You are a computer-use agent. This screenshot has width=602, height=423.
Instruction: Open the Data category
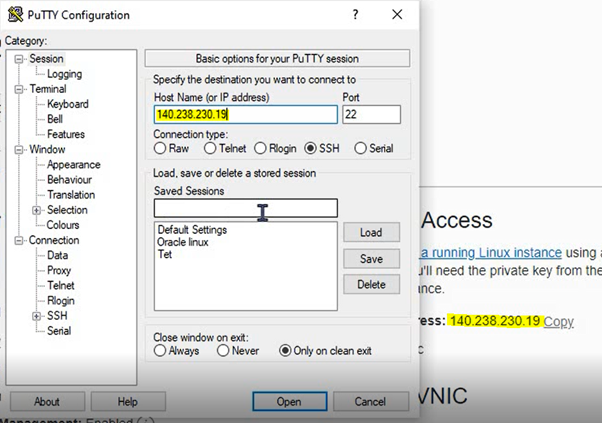coord(58,255)
